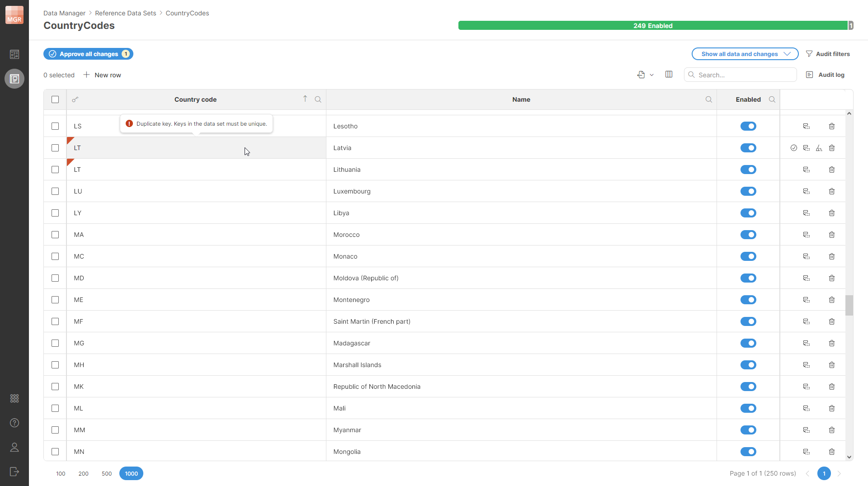Screen dimensions: 868x486
Task: Click the Reference Data Sets breadcrumb
Action: (x=126, y=13)
